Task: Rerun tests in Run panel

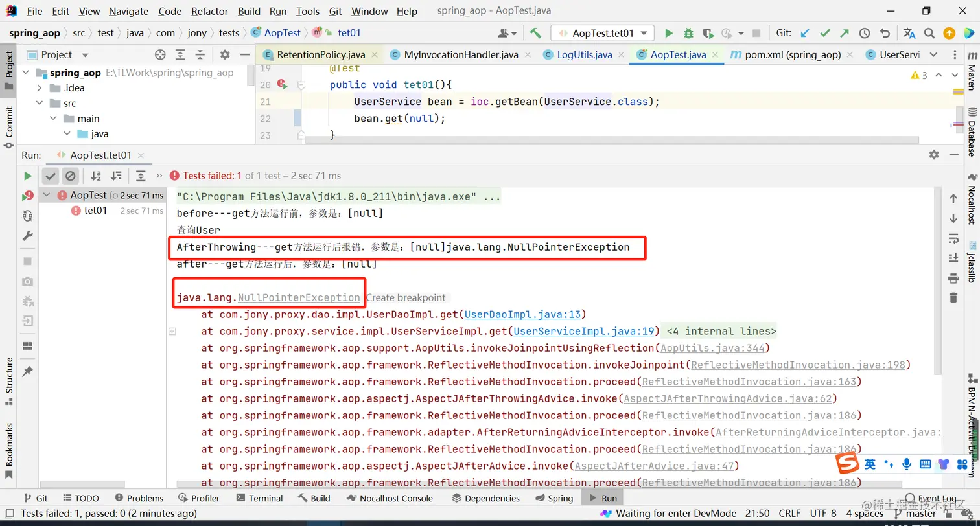Action: [27, 176]
